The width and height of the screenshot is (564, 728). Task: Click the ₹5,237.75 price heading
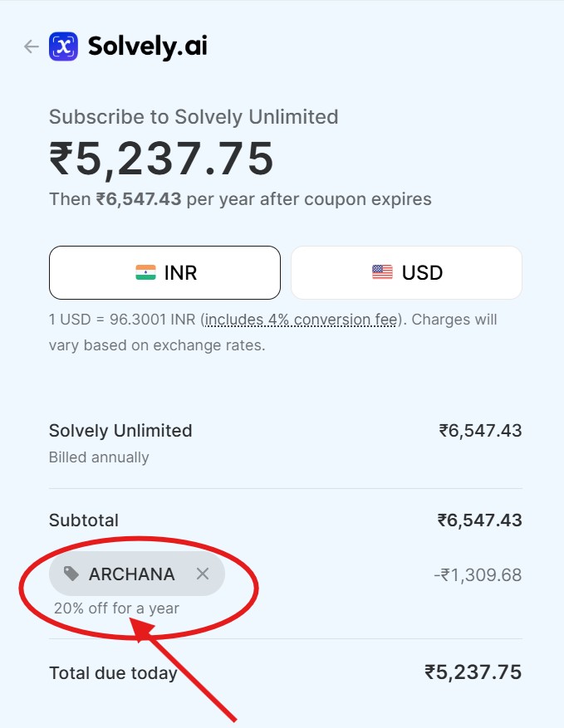[x=160, y=159]
